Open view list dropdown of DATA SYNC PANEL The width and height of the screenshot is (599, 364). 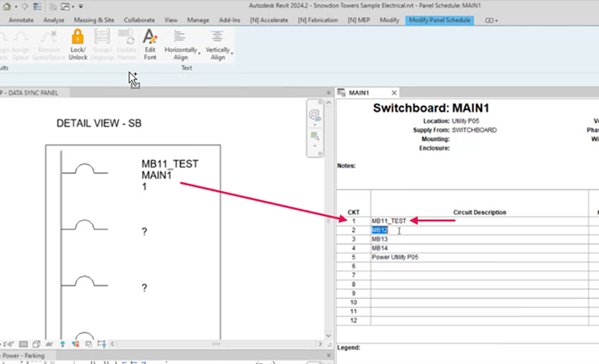click(x=329, y=93)
